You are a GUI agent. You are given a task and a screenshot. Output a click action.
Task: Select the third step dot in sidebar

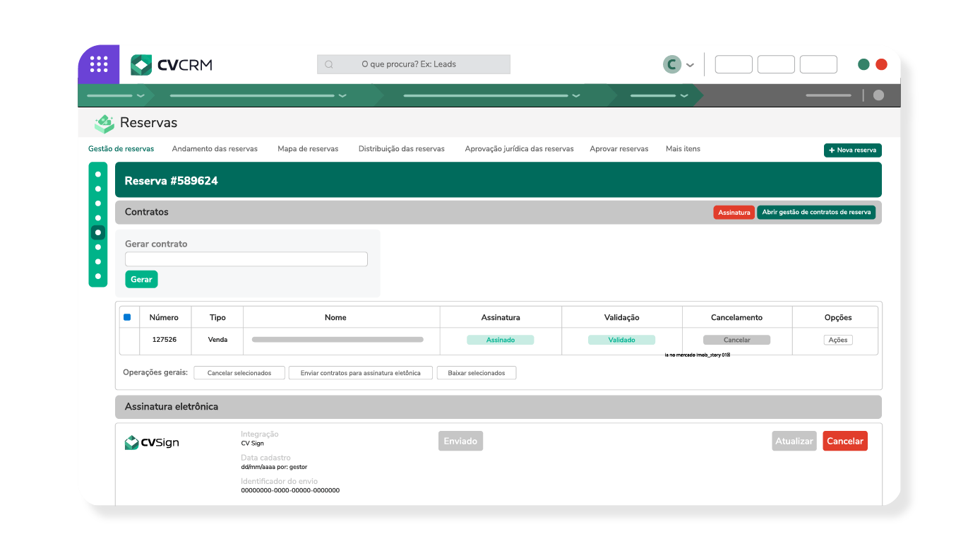pyautogui.click(x=98, y=203)
